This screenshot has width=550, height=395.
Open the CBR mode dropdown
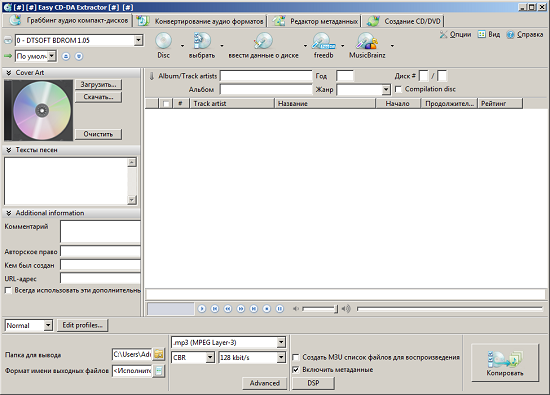(210, 357)
